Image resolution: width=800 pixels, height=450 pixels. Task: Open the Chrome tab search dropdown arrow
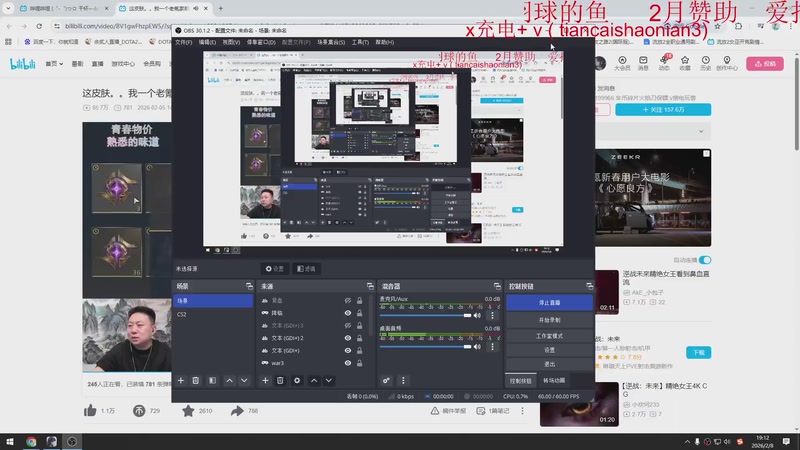[8, 8]
